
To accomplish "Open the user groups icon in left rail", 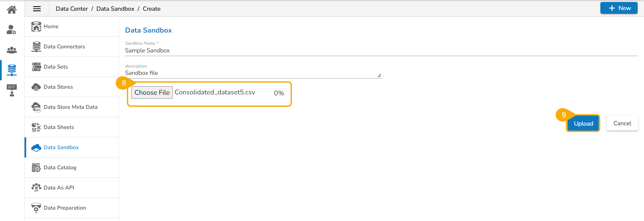I will click(12, 50).
